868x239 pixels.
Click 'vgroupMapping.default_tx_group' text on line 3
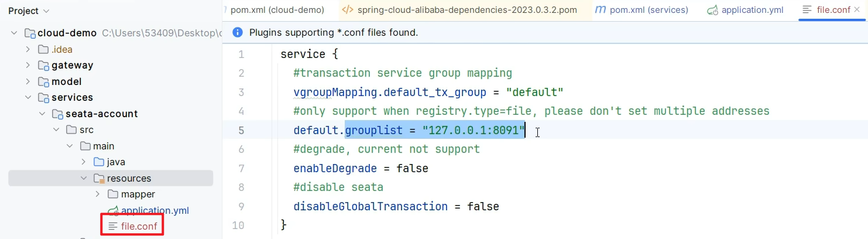pos(390,92)
